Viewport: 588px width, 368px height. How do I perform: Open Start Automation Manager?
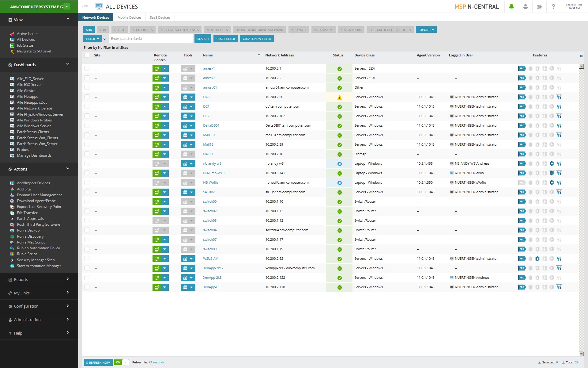pyautogui.click(x=39, y=266)
